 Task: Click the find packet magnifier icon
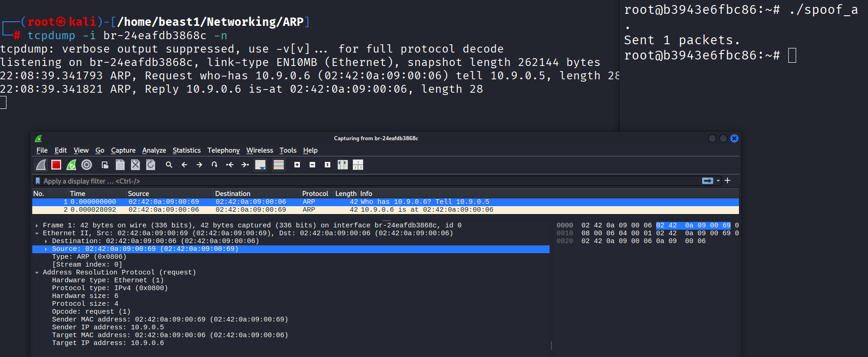coord(169,165)
